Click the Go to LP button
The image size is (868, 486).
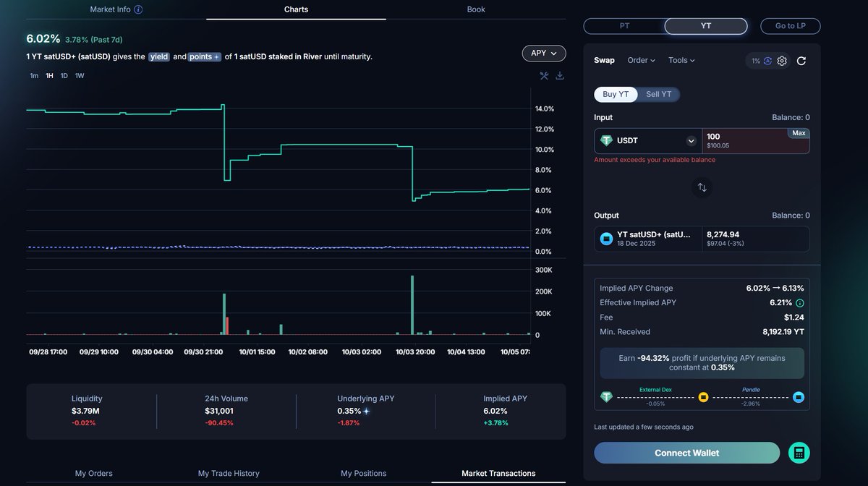[x=790, y=26]
